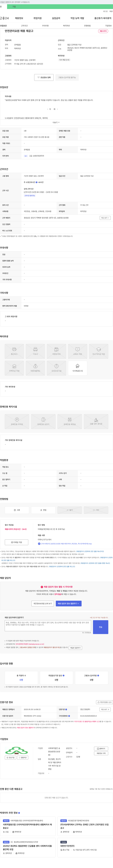Select the 장애인용 주차장 facility icon
The height and width of the screenshot is (868, 113).
click(x=17, y=422)
